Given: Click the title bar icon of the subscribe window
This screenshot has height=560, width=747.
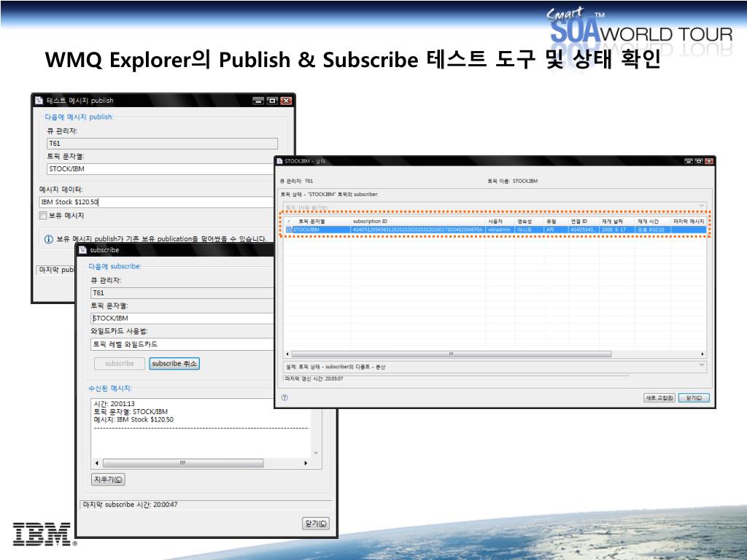Looking at the screenshot, I should (x=82, y=250).
